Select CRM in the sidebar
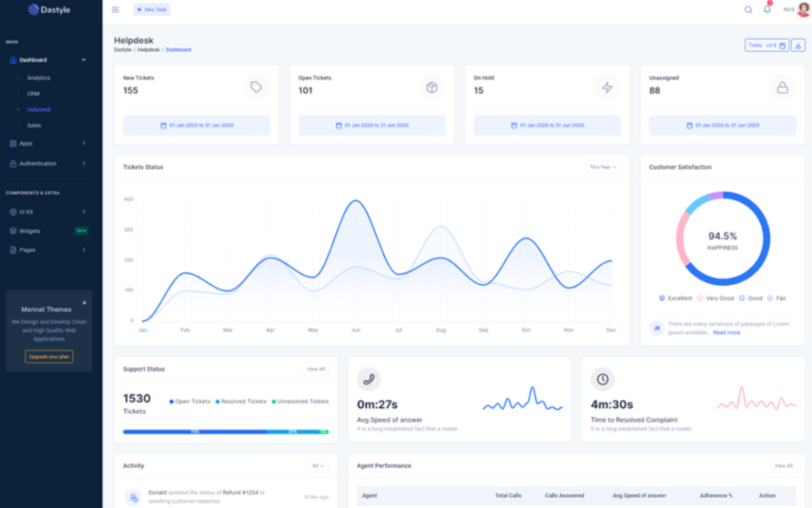812x508 pixels. coord(33,93)
